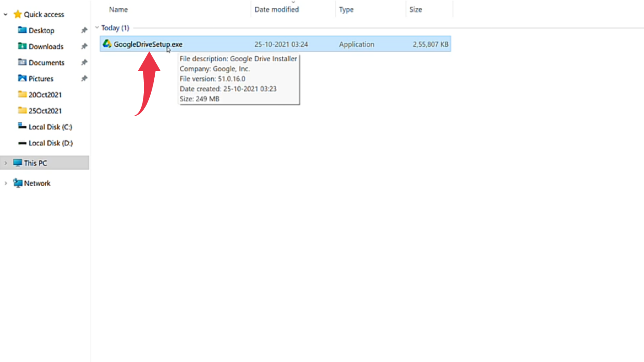644x362 pixels.
Task: Click the Network icon in sidebar
Action: click(18, 183)
